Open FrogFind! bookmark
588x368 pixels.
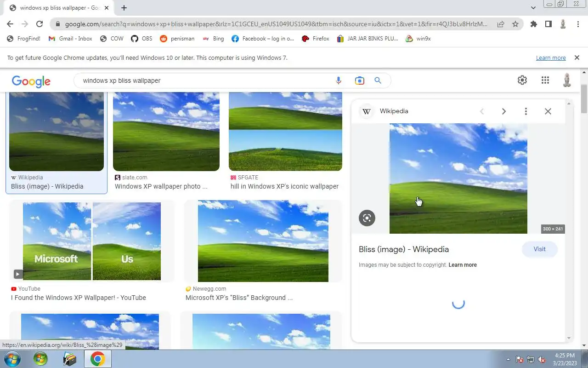[24, 39]
